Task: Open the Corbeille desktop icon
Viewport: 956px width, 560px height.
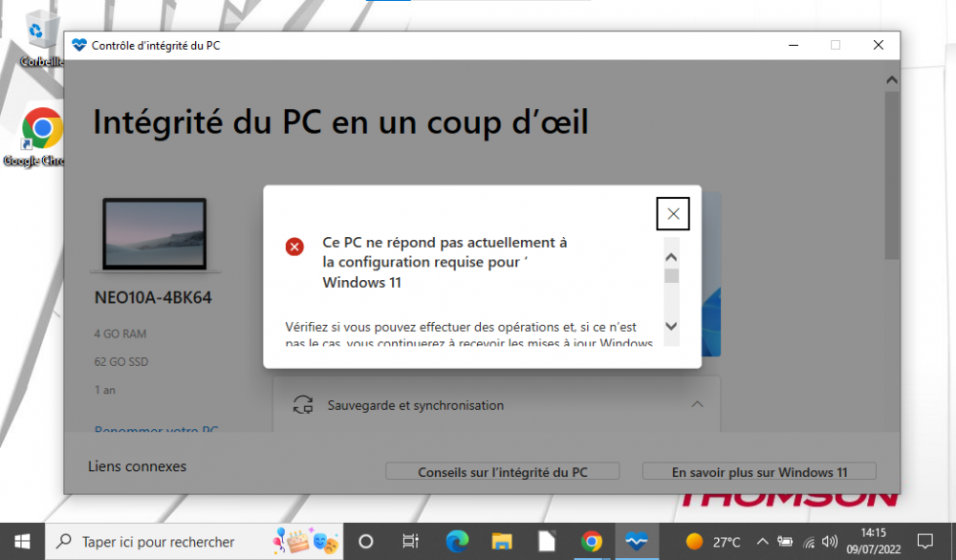Action: click(x=41, y=39)
